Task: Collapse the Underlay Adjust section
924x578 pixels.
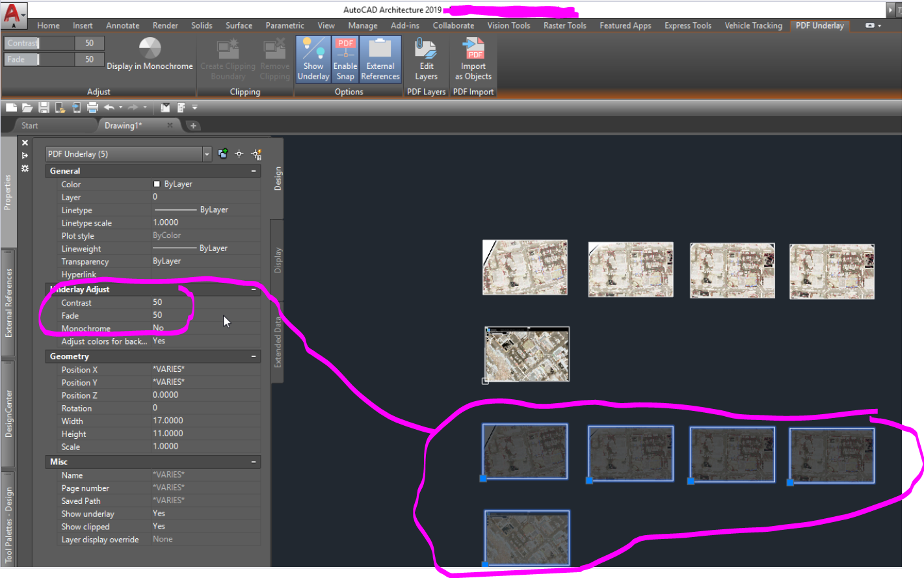Action: tap(254, 289)
